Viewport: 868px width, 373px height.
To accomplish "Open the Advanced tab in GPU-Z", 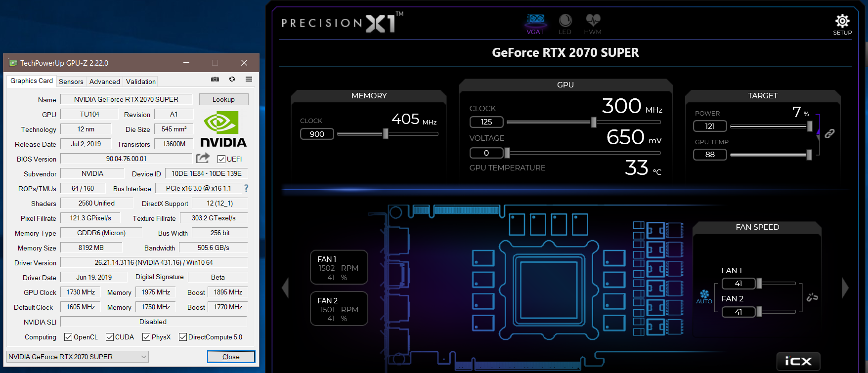I will tap(105, 82).
